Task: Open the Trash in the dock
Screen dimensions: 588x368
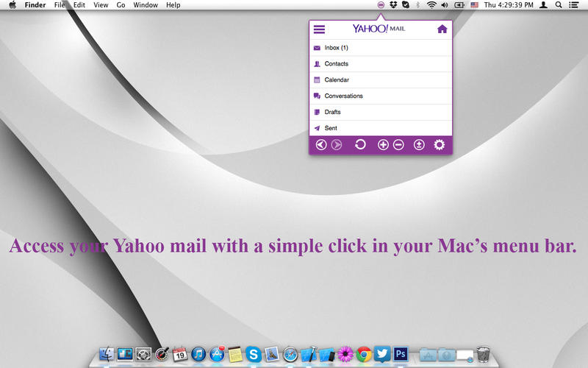Action: tap(484, 354)
